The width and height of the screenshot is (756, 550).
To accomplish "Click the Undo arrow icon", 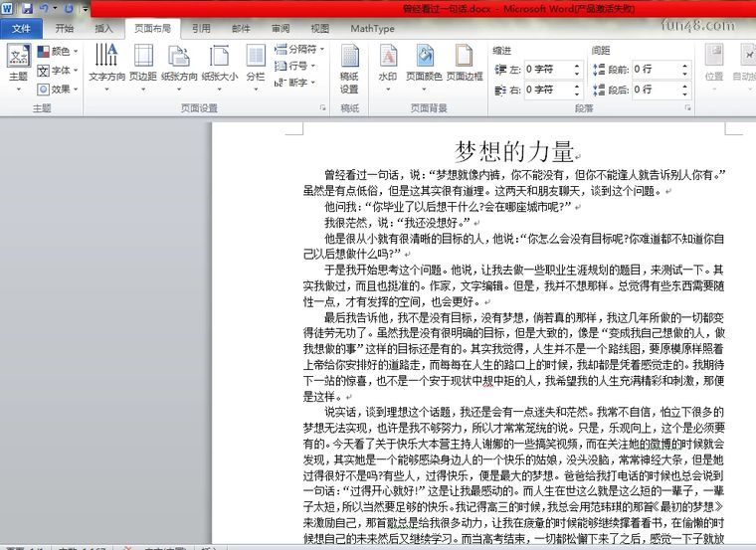I will pos(44,8).
